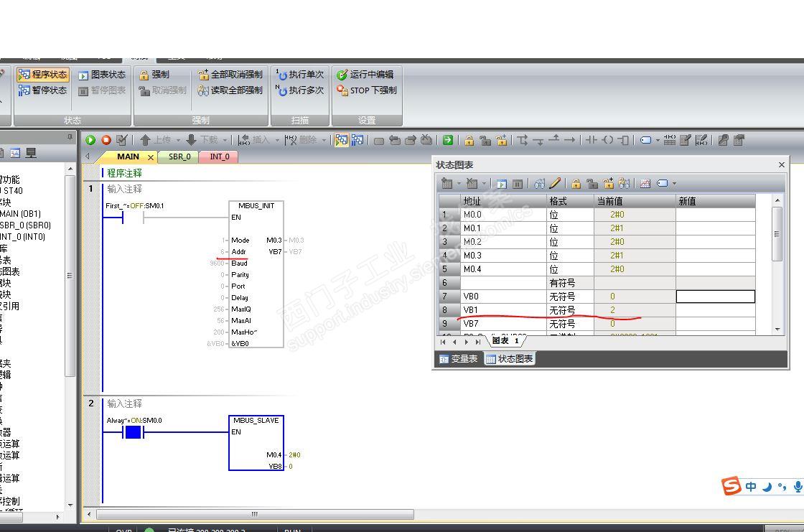Click the first-sheet navigation arrow in status chart

coord(443,342)
